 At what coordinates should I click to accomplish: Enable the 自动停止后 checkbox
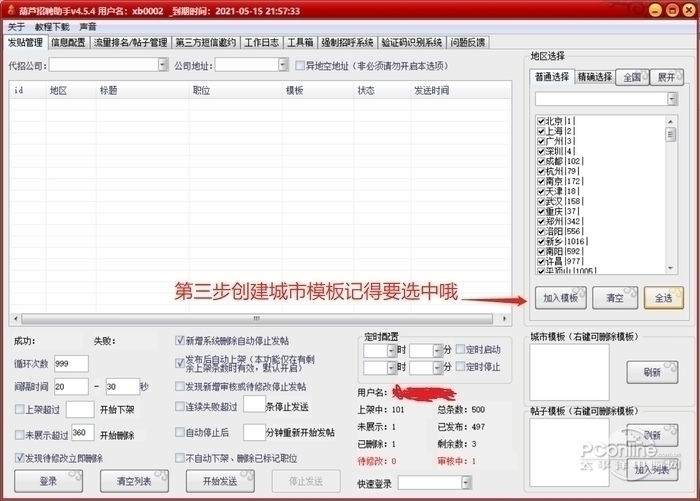[x=180, y=432]
